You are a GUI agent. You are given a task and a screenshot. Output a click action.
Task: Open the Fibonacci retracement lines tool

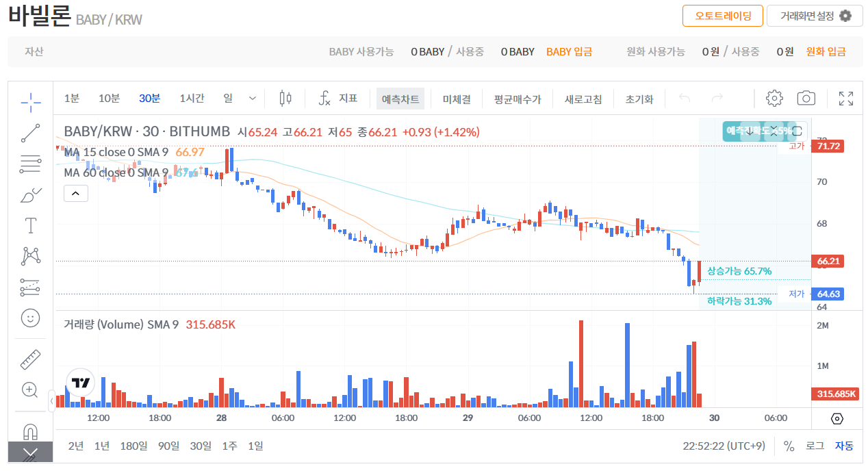point(30,164)
